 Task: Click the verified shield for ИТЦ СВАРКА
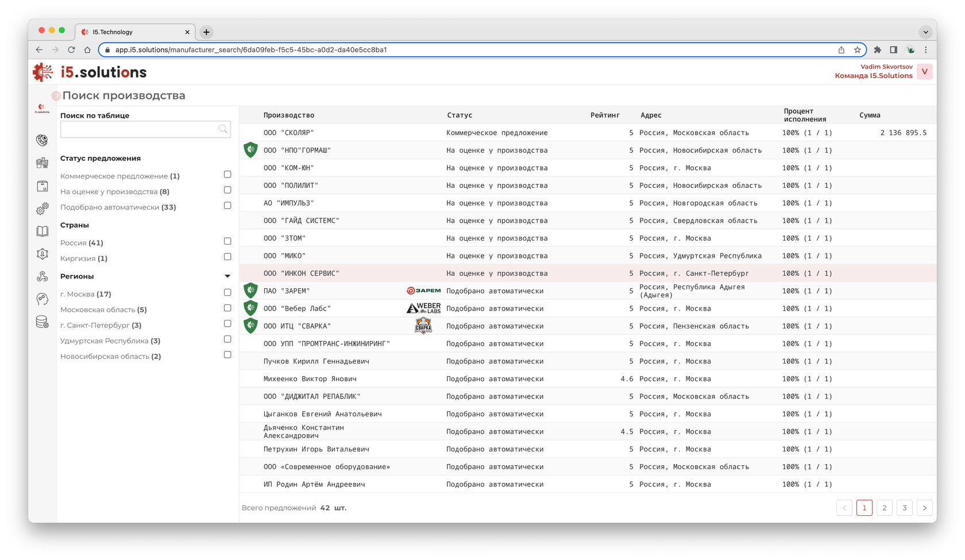tap(250, 326)
